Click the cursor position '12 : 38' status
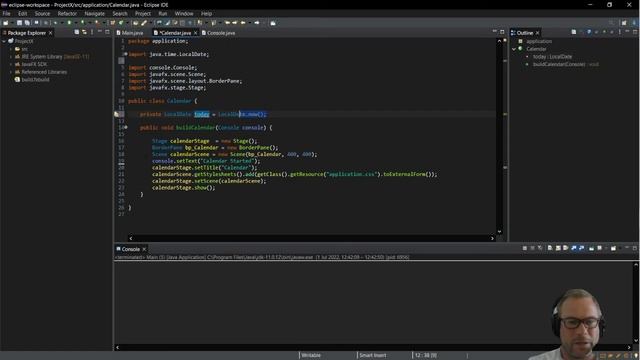The width and height of the screenshot is (640, 360). click(425, 355)
